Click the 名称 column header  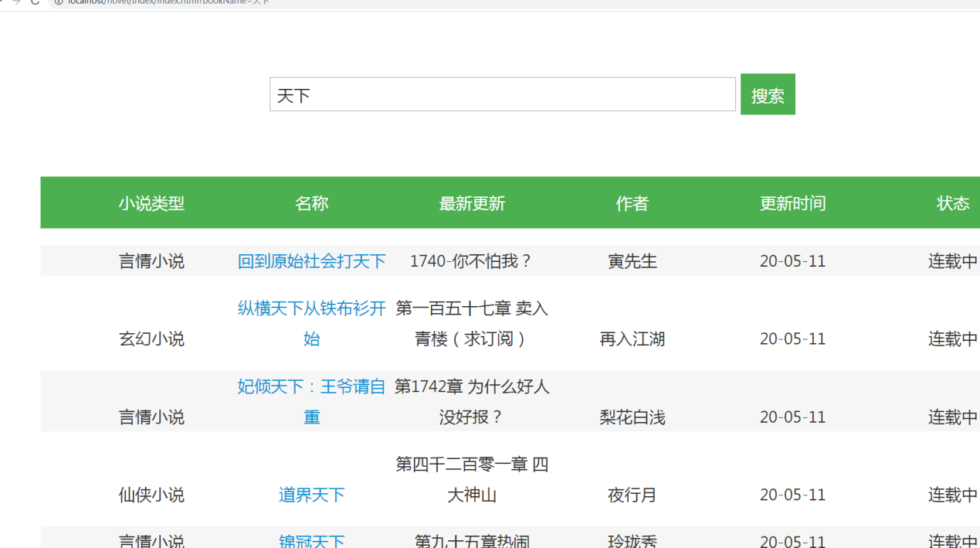[x=311, y=203]
